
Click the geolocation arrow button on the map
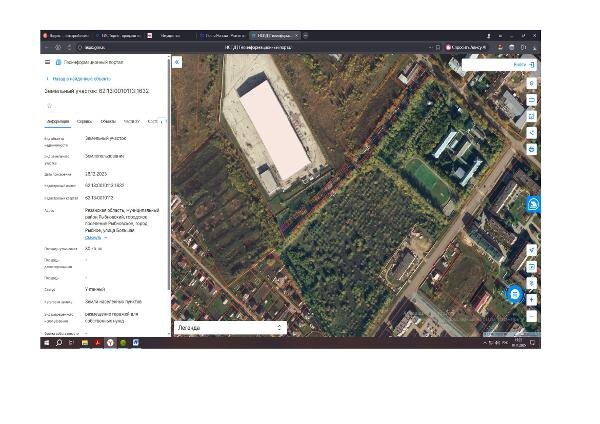tap(531, 250)
